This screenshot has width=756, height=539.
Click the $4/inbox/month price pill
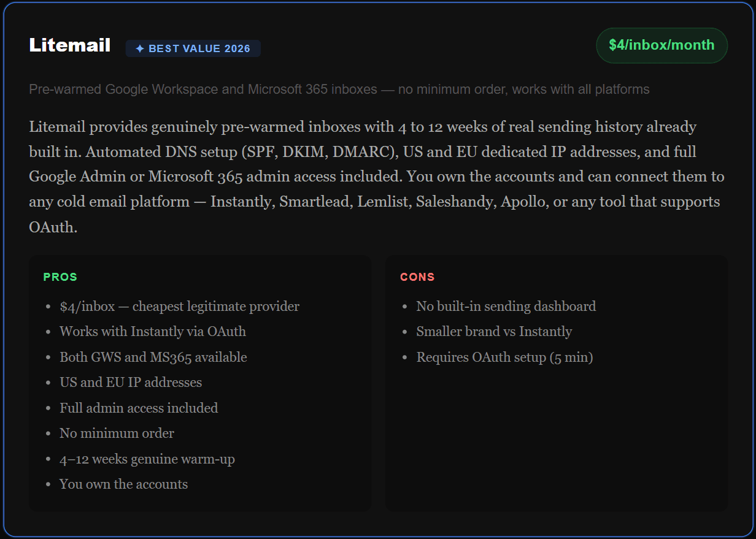[661, 45]
